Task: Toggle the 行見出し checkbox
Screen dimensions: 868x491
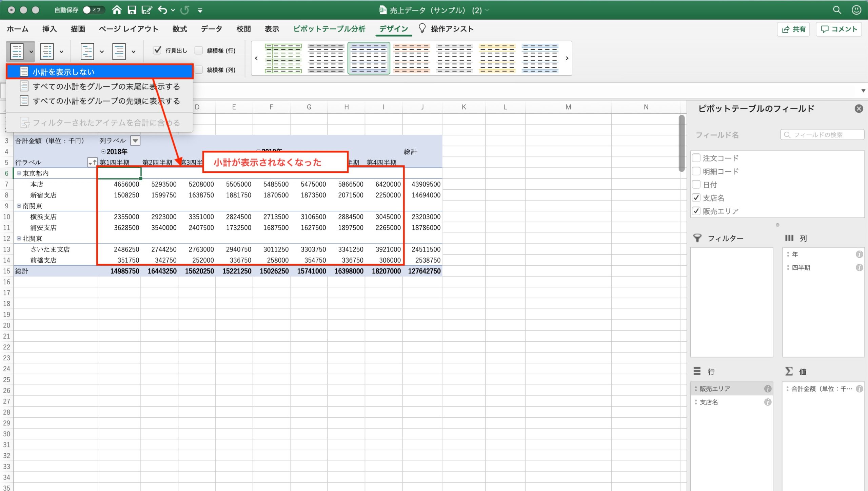Action: (157, 50)
